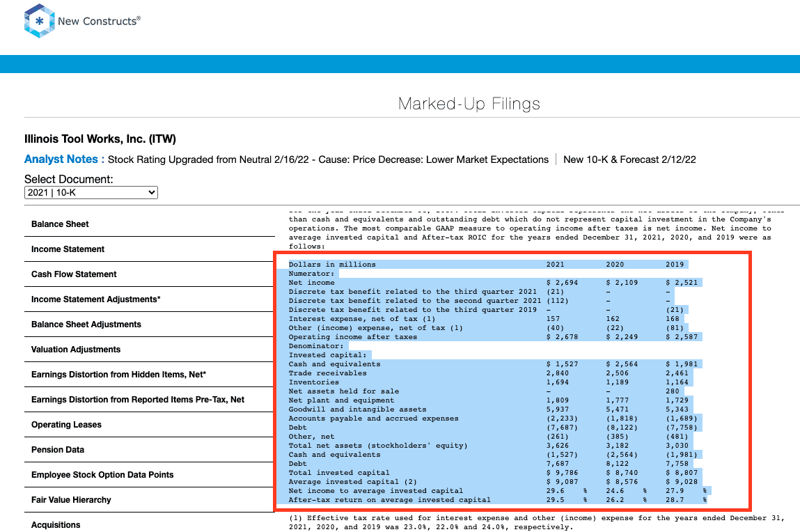
Task: Click the Operating income after taxes row label
Action: pyautogui.click(x=353, y=337)
